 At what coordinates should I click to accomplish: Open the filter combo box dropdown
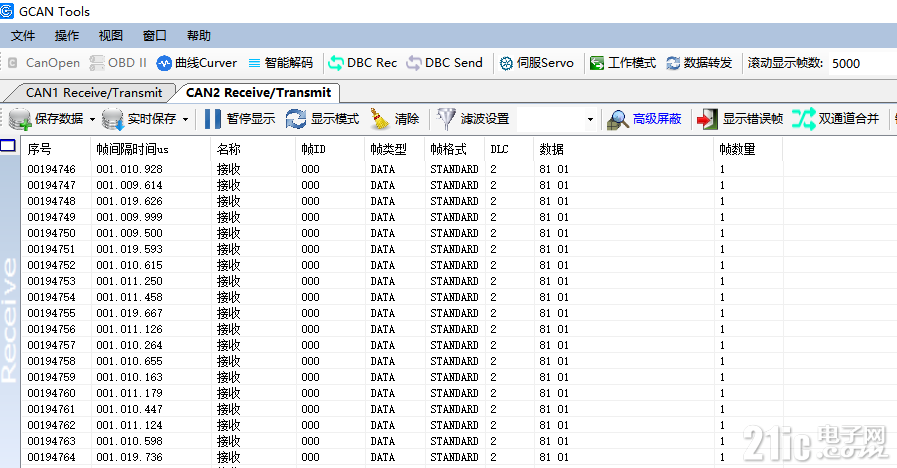click(590, 120)
